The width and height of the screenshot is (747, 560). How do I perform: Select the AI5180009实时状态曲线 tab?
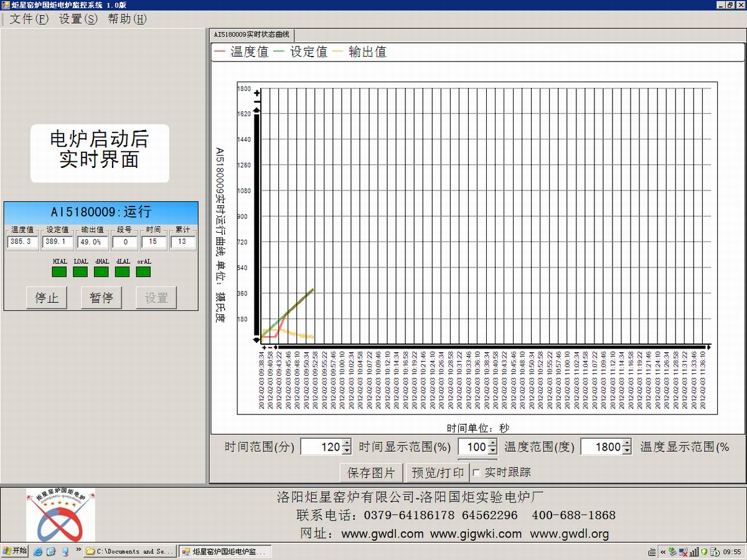click(251, 35)
